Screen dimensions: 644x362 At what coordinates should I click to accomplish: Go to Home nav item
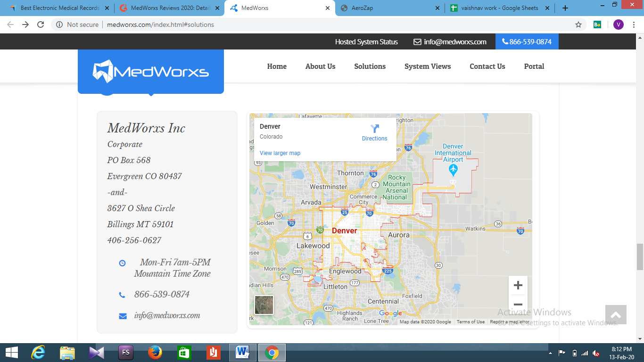point(277,66)
